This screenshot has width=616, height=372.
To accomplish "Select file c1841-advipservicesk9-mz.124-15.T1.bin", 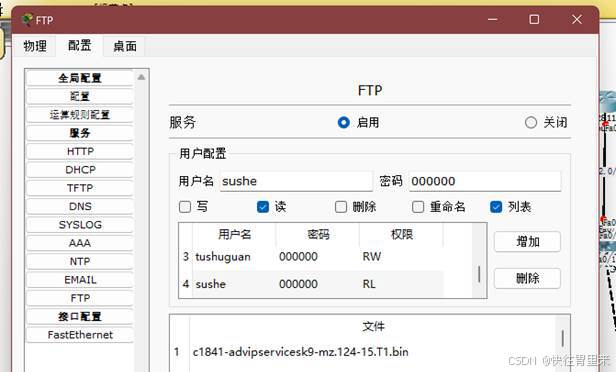I will click(x=301, y=352).
